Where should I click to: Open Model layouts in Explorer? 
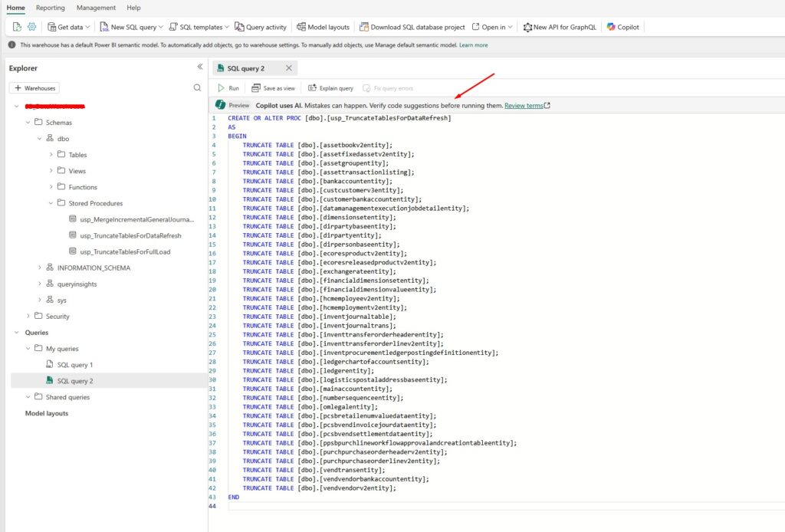(47, 413)
